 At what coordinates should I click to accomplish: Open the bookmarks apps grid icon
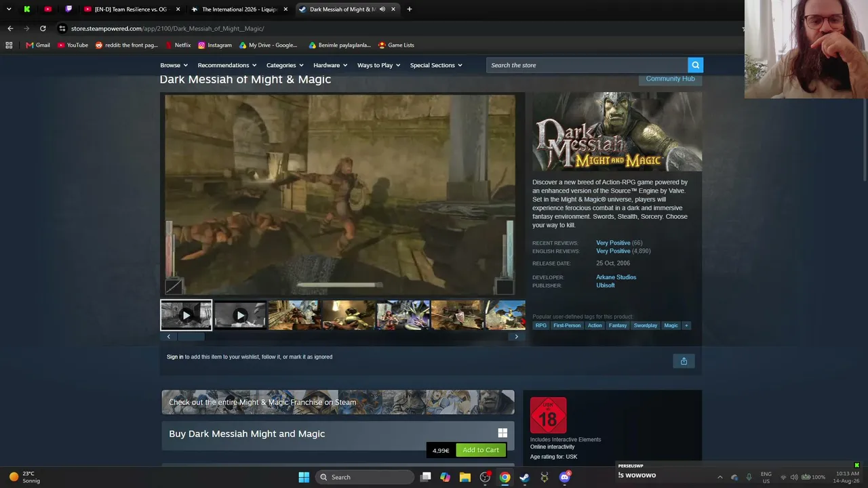(9, 45)
